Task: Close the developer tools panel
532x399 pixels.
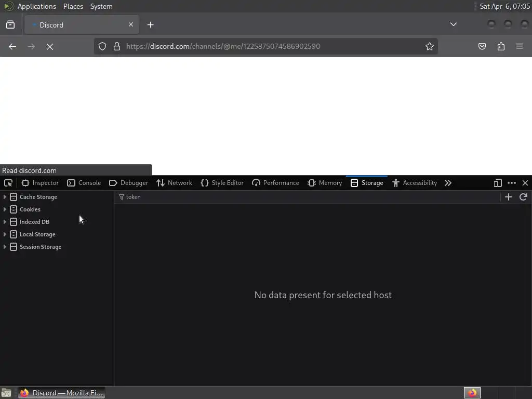Action: pyautogui.click(x=525, y=183)
